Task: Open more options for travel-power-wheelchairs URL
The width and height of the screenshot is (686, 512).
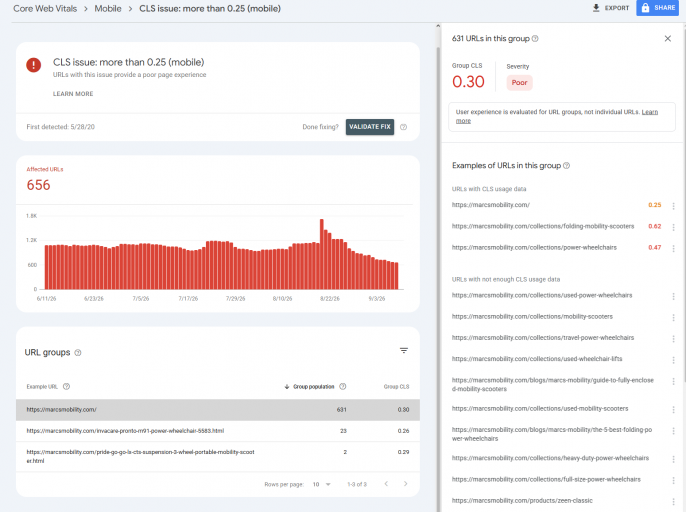Action: click(673, 338)
